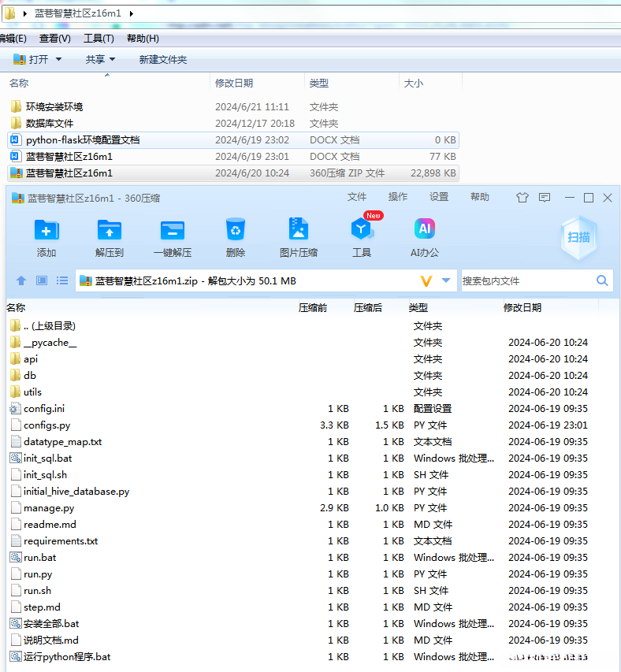This screenshot has width=621, height=672.
Task: Expand the 打开 dropdown in Explorer
Action: pos(59,59)
